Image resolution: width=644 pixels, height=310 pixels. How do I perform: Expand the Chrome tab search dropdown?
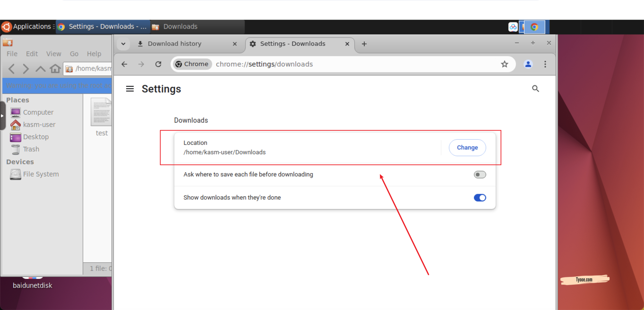click(x=123, y=44)
